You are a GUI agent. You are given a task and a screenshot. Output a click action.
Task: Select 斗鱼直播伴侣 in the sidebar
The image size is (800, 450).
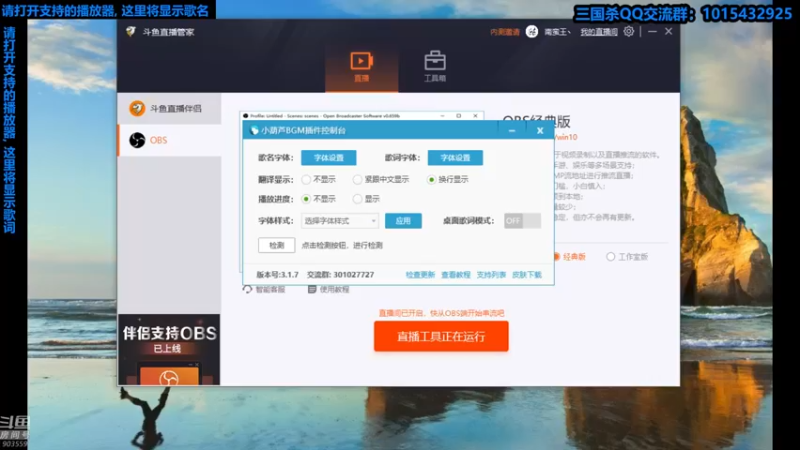pos(169,109)
